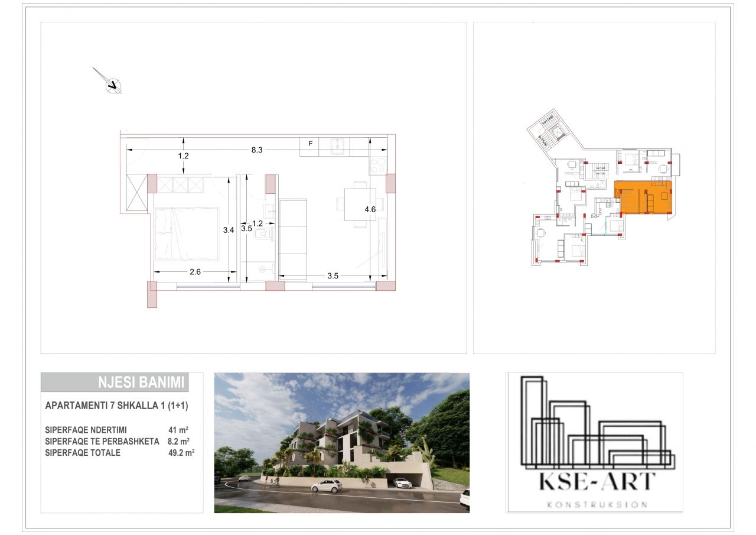
Task: Open the building exterior render image
Action: pos(341,442)
